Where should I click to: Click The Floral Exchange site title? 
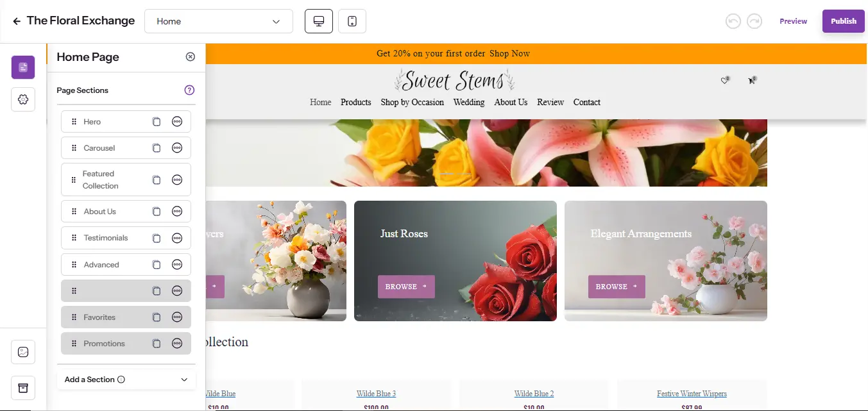pyautogui.click(x=81, y=21)
